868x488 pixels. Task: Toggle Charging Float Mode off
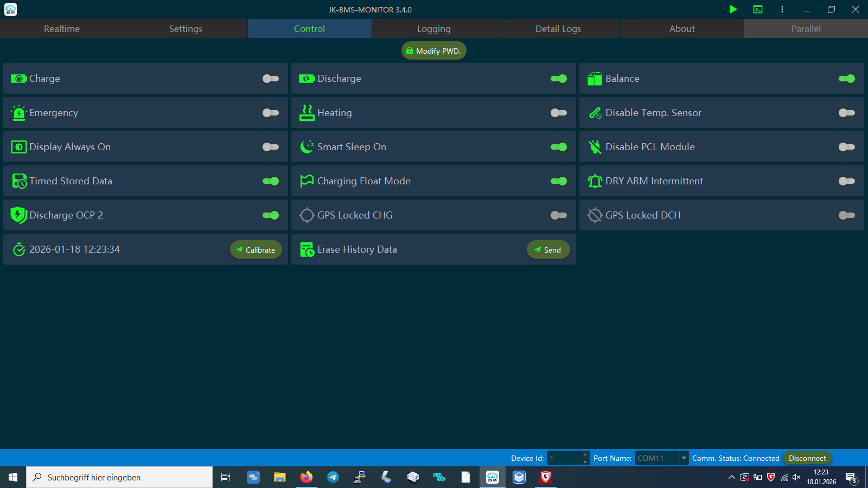tap(558, 181)
